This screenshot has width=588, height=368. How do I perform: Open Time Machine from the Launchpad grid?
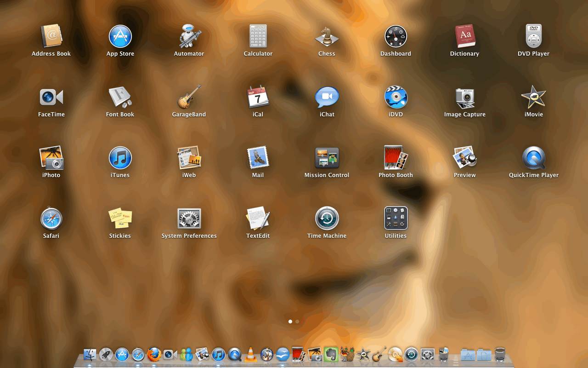coord(327,218)
